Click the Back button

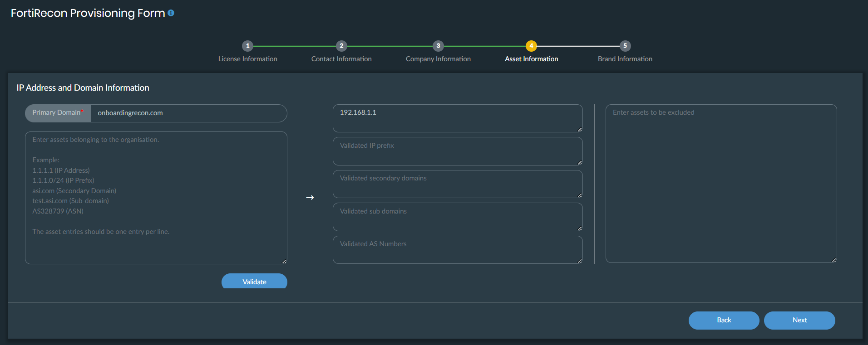(724, 320)
